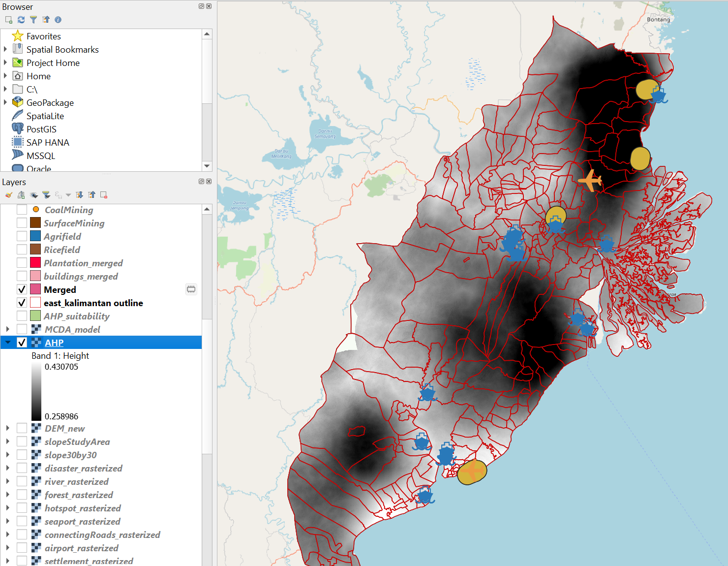Enable the CoalMining layer checkbox

tap(22, 210)
